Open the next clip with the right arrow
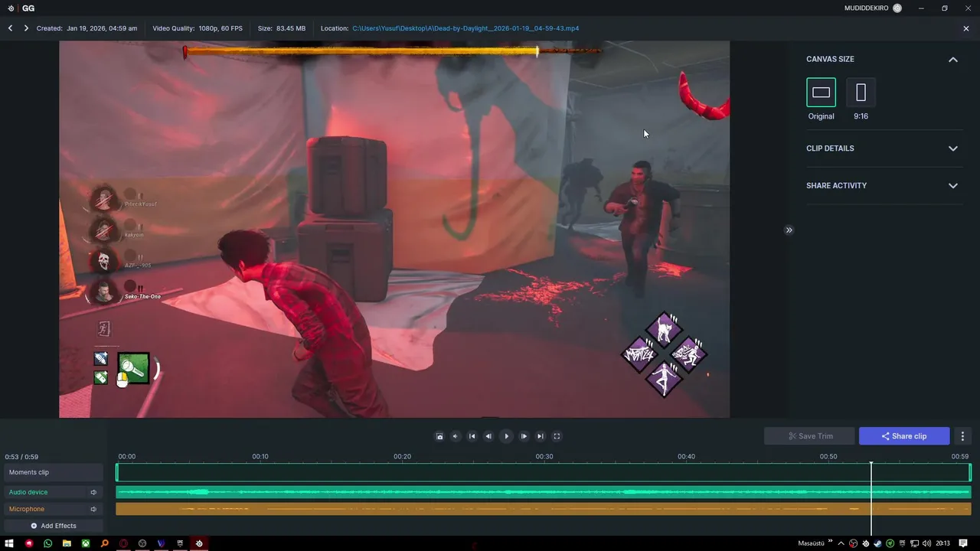 26,28
